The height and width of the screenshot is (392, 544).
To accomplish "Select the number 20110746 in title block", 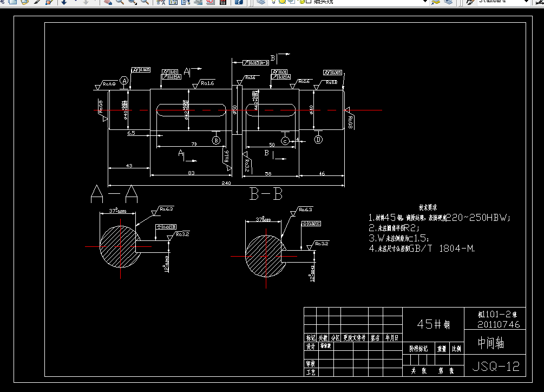I will point(499,325).
